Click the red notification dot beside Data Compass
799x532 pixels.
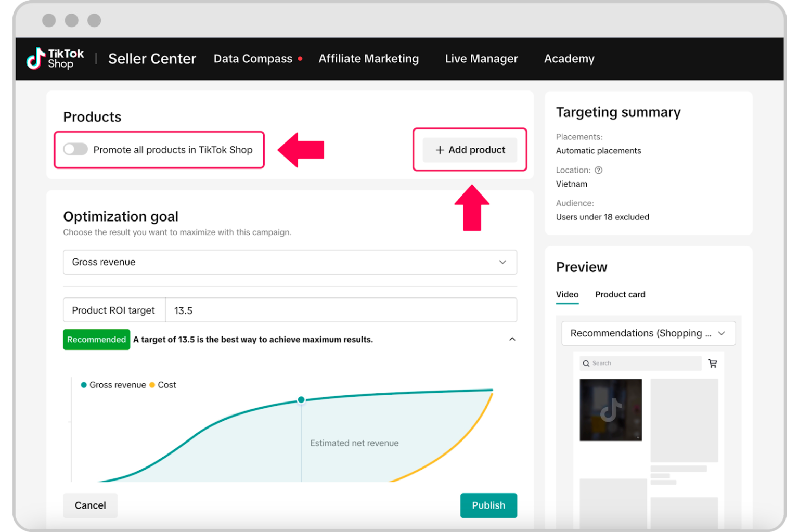coord(300,59)
